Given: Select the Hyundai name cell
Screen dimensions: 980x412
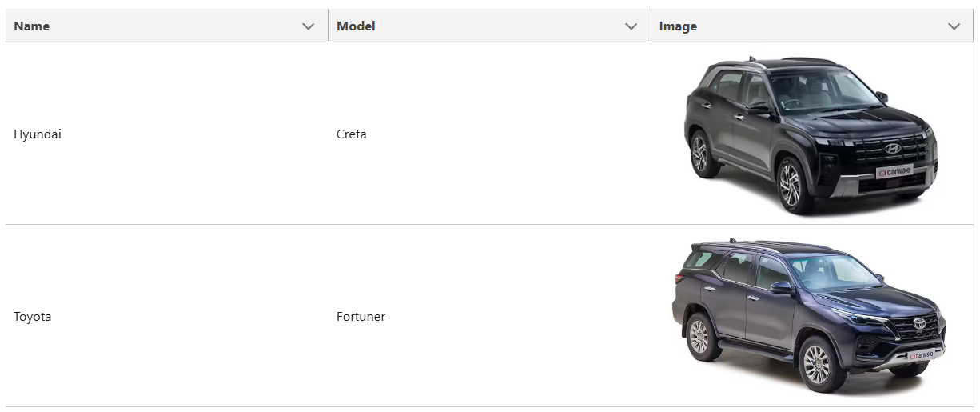Looking at the screenshot, I should pyautogui.click(x=38, y=134).
